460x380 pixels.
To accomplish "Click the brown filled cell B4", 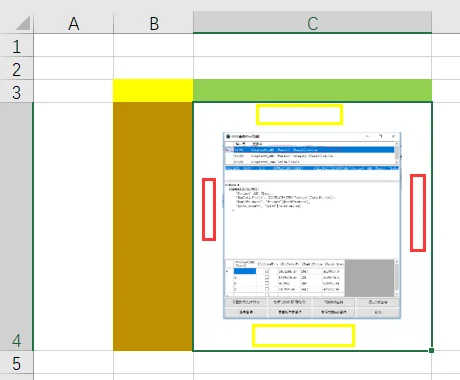I will tap(153, 226).
